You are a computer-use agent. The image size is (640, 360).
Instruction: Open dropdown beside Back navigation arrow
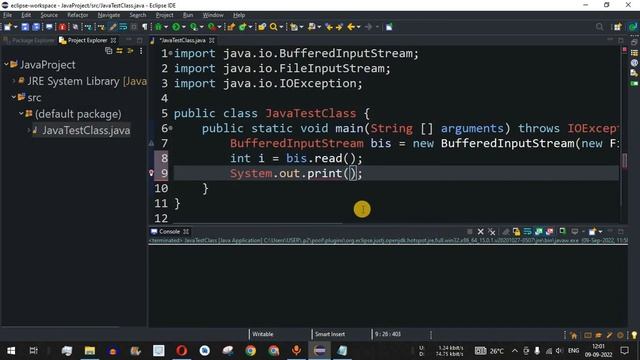click(358, 27)
